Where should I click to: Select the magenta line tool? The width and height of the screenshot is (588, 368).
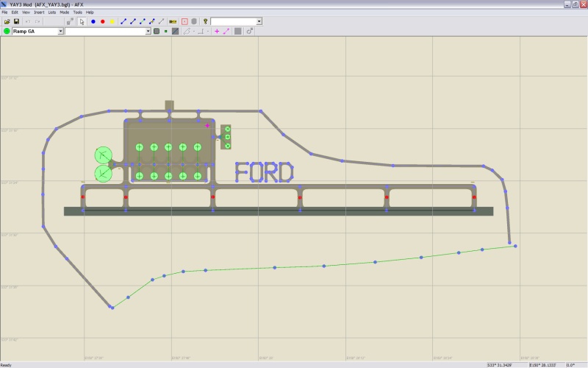click(226, 31)
